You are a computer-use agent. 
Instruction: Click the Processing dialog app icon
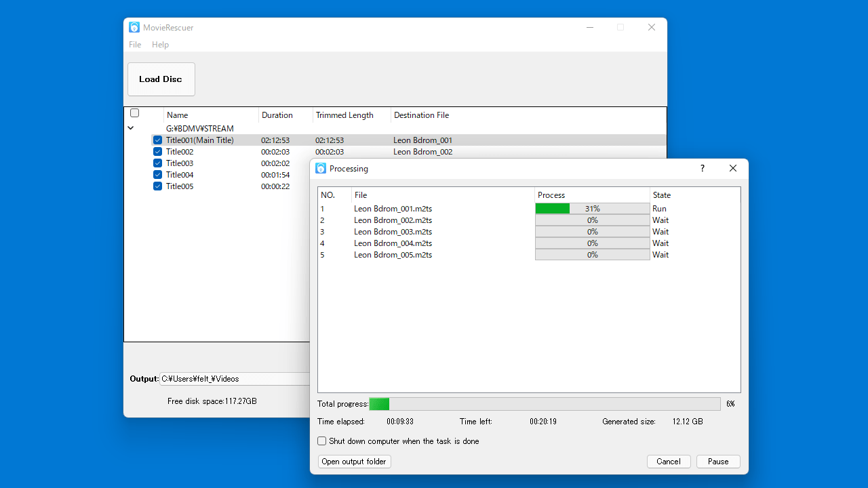321,168
